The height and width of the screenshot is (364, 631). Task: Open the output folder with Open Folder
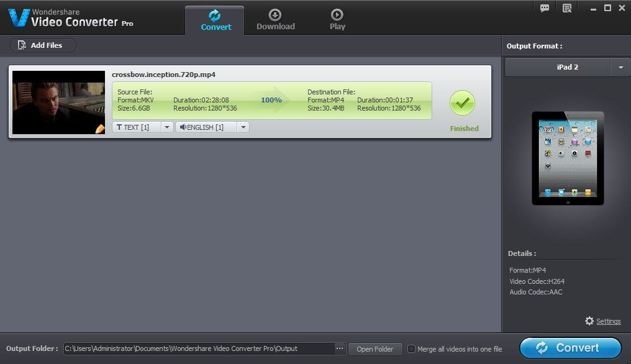pos(375,349)
